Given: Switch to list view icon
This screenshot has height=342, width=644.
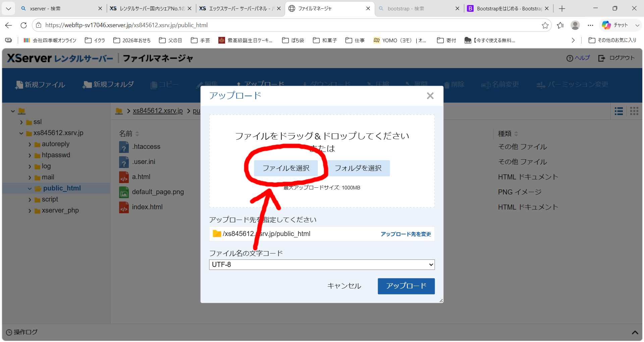Looking at the screenshot, I should click(x=619, y=111).
